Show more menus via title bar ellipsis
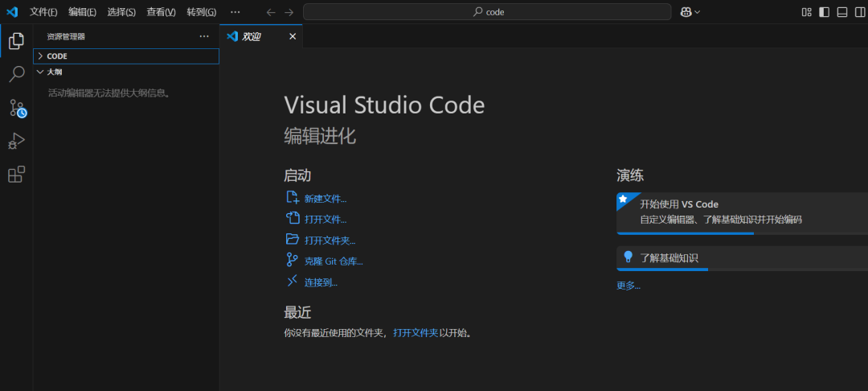868x391 pixels. pyautogui.click(x=235, y=12)
